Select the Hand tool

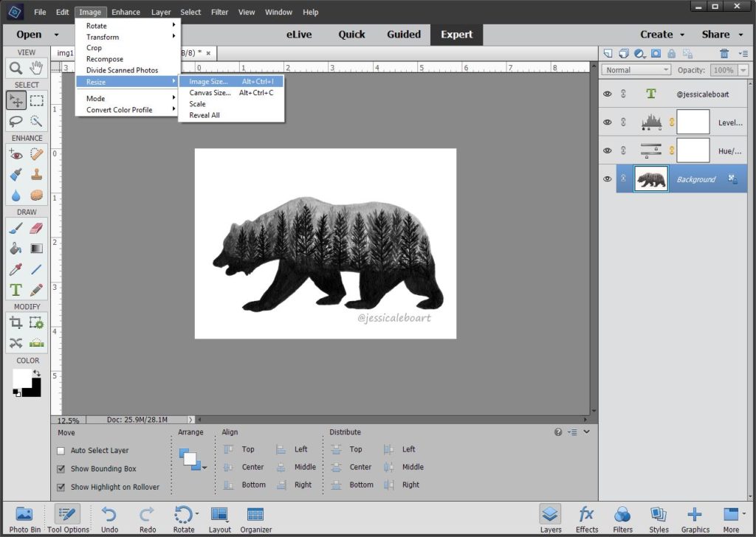[x=37, y=69]
